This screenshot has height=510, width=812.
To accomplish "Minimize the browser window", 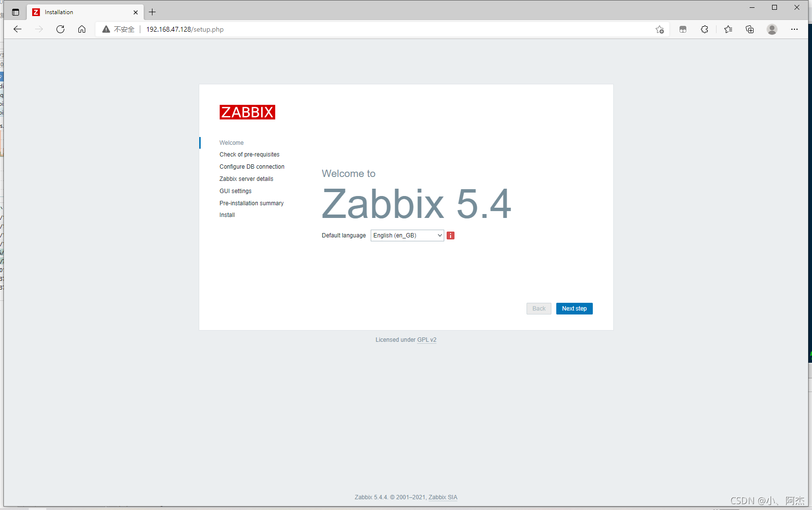I will click(x=752, y=7).
